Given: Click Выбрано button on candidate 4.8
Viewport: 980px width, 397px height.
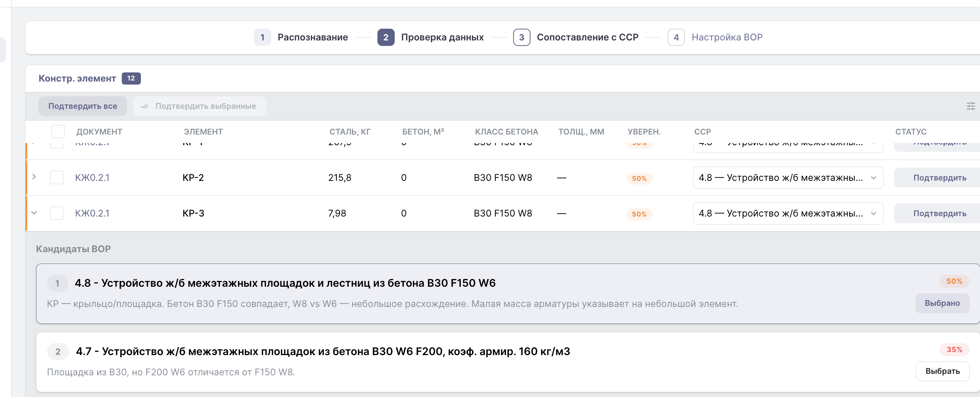Looking at the screenshot, I should coord(942,303).
